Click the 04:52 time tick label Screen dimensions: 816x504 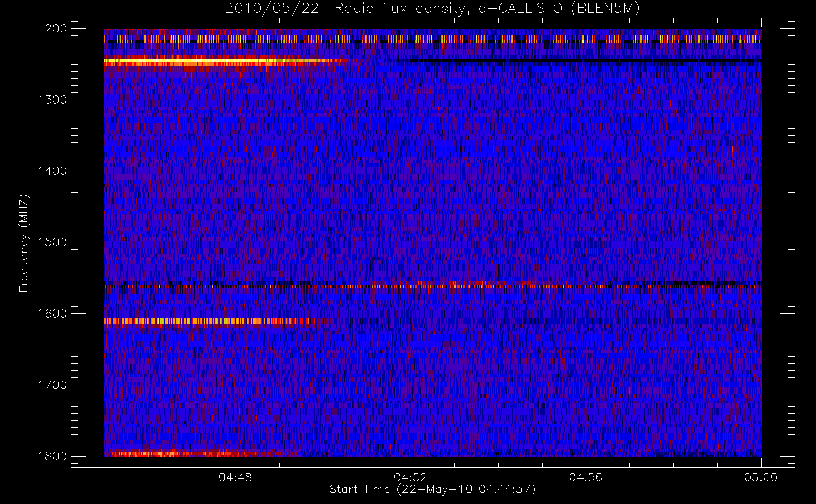tap(411, 477)
